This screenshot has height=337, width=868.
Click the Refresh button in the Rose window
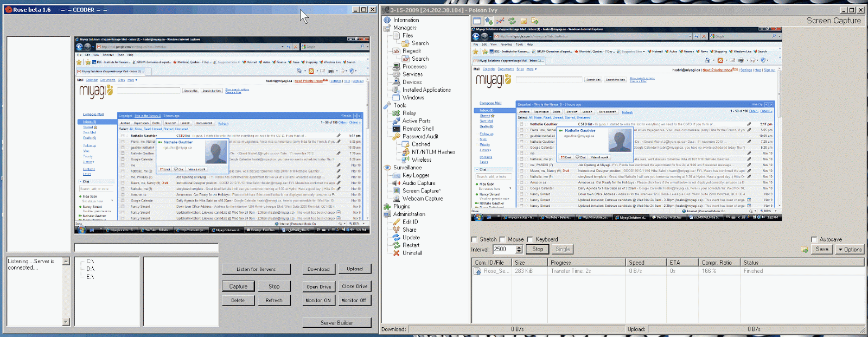(274, 300)
